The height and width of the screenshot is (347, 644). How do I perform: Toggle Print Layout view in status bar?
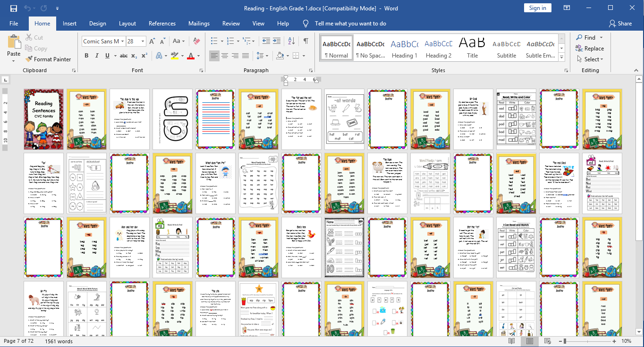[x=530, y=341]
